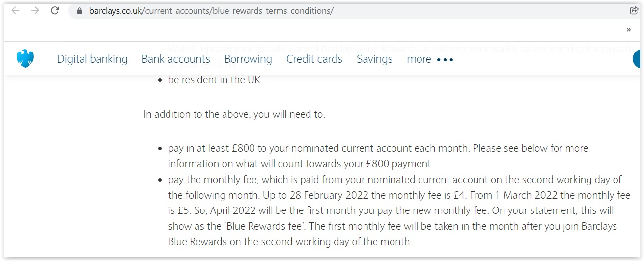Click the browser forward arrow

35,10
